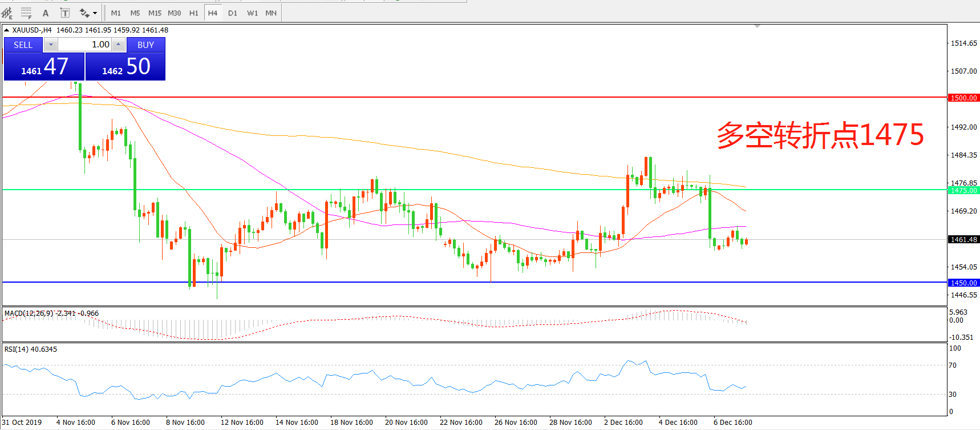Select the equidistant channel drawing tool
This screenshot has width=980, height=430.
click(7, 13)
